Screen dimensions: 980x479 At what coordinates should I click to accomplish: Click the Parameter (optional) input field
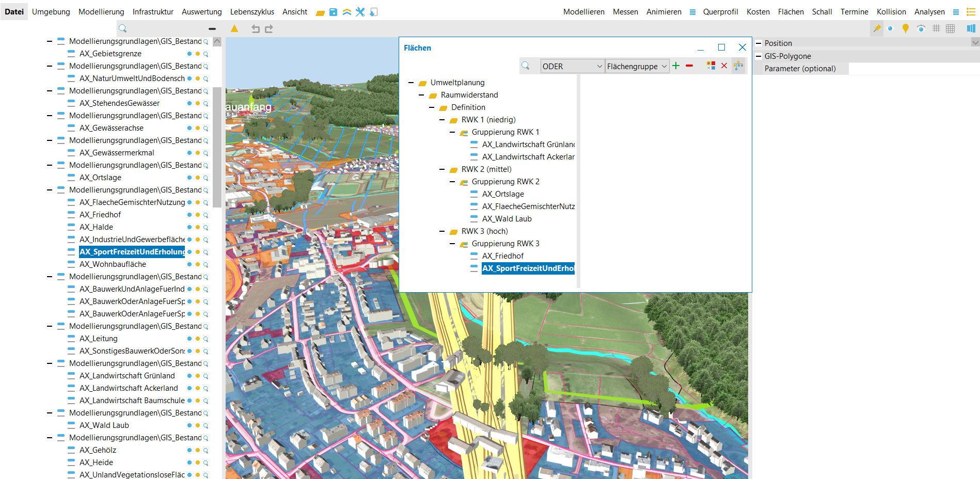913,69
